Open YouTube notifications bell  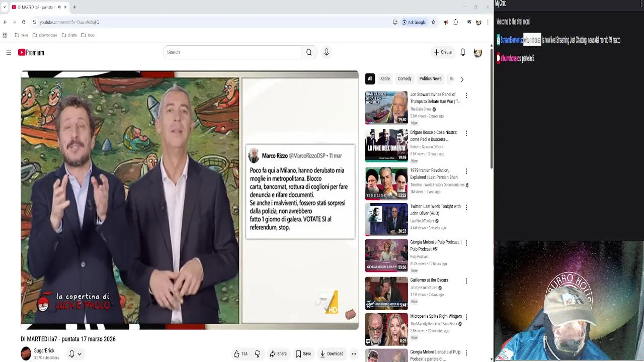coord(463,52)
